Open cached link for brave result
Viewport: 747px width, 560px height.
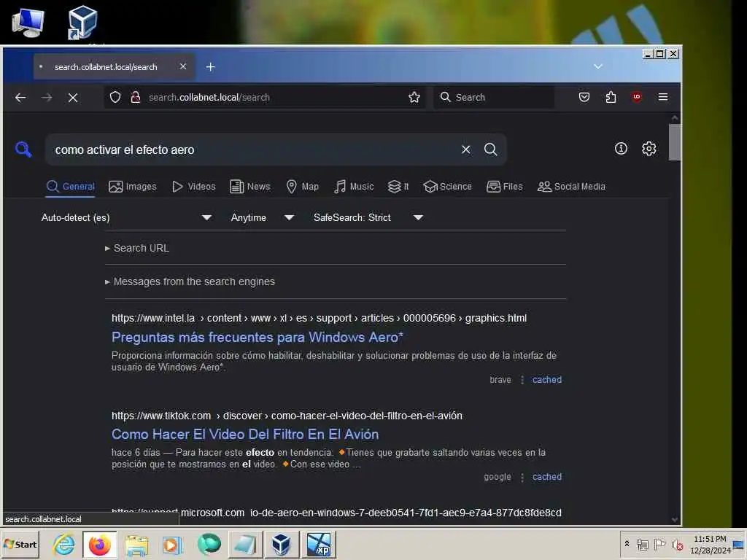[x=547, y=379]
